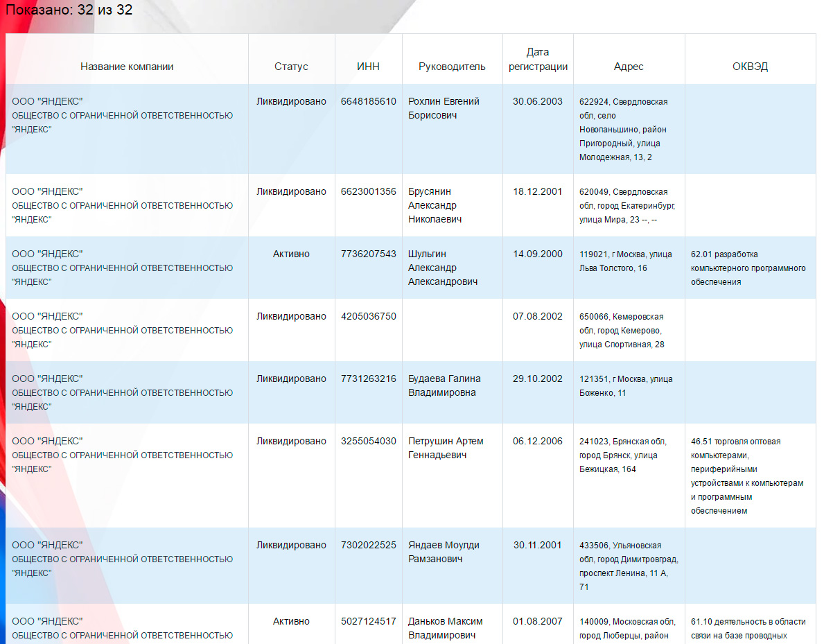Click OKVED '61.10 деятельность в области связи'
This screenshot has height=644, width=824.
[x=748, y=629]
